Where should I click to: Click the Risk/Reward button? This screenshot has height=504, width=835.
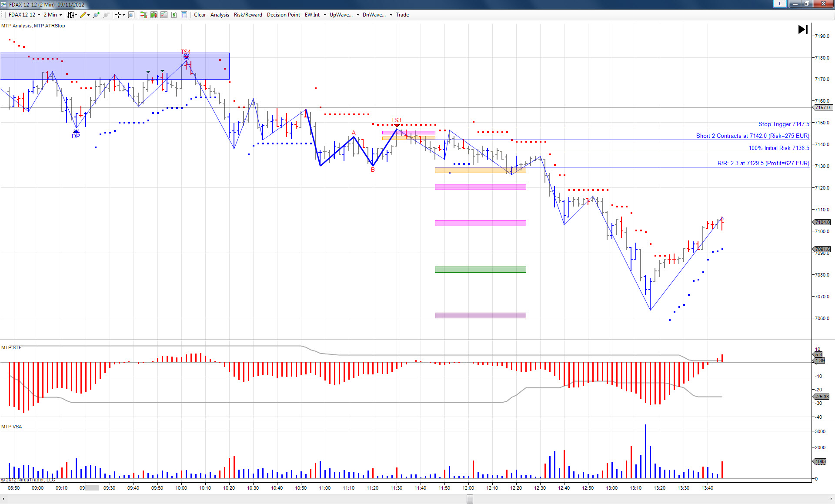248,15
